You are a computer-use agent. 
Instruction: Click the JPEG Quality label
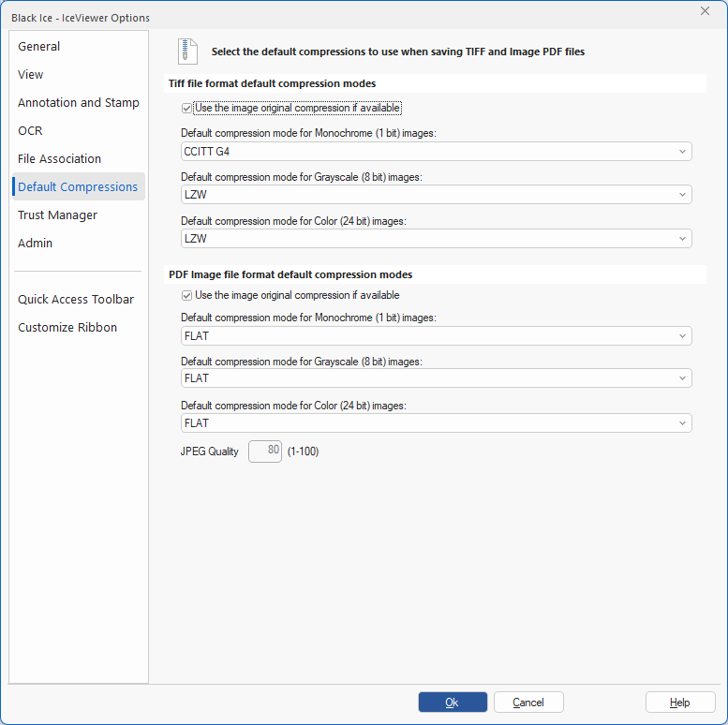(x=209, y=451)
